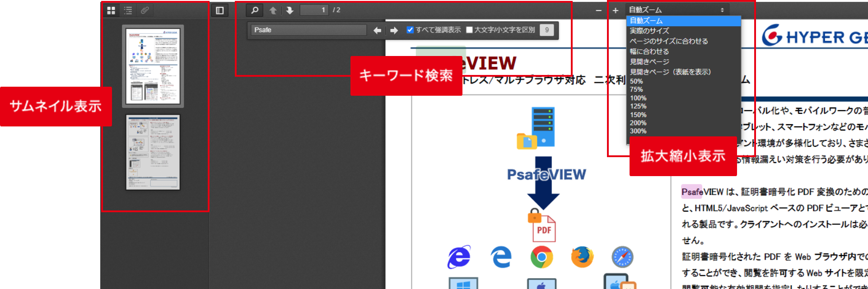
Task: Set zoom to 300%
Action: tap(684, 131)
